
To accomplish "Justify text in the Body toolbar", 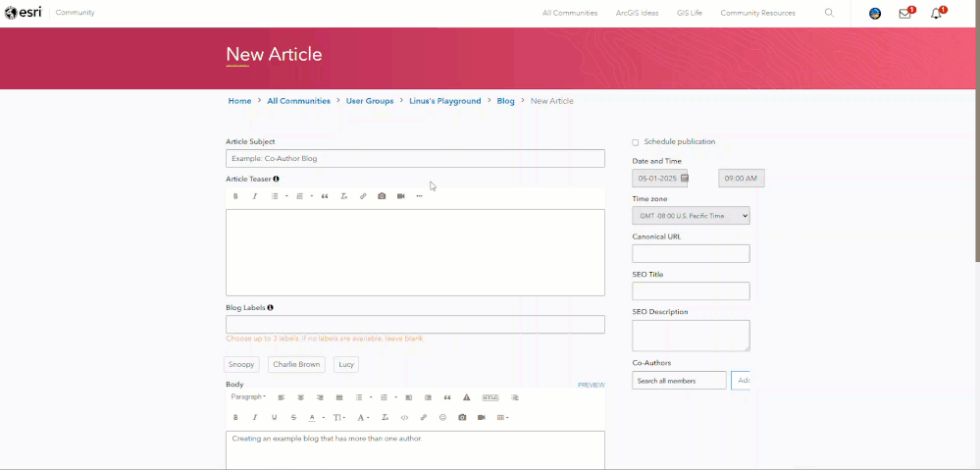I will (x=339, y=397).
